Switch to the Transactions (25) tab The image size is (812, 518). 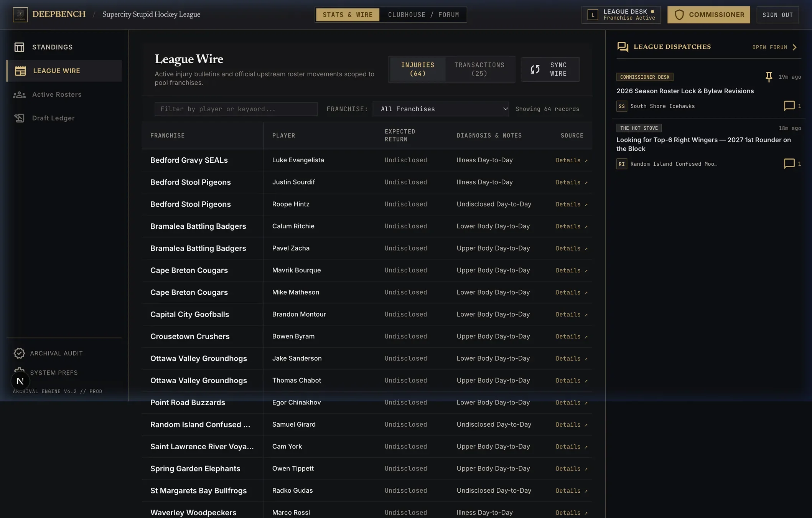point(479,69)
